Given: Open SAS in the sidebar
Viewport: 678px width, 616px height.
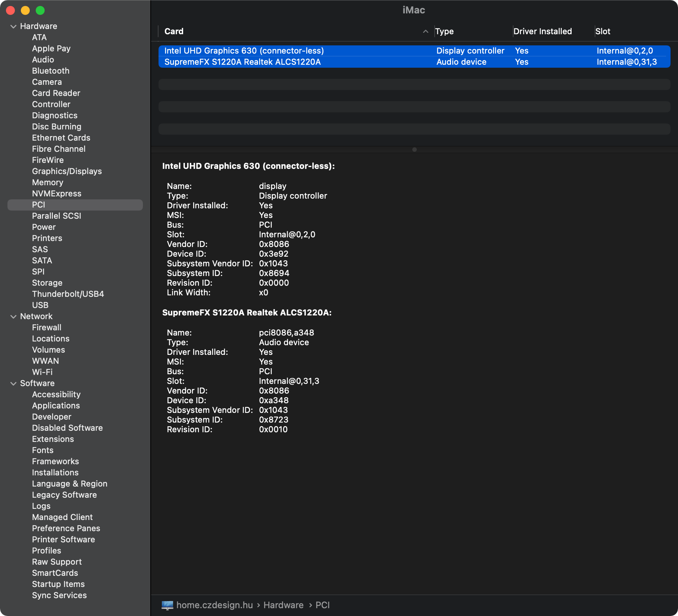Looking at the screenshot, I should [40, 250].
